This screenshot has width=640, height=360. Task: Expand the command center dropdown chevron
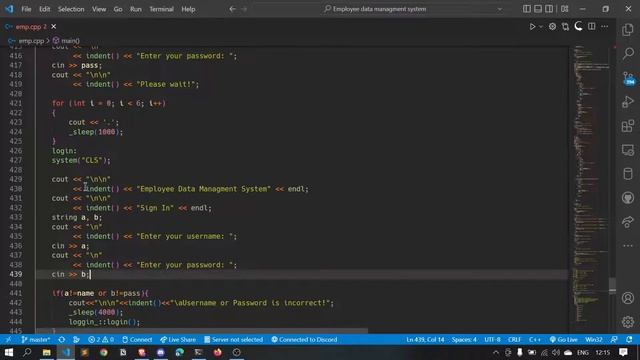click(x=500, y=9)
